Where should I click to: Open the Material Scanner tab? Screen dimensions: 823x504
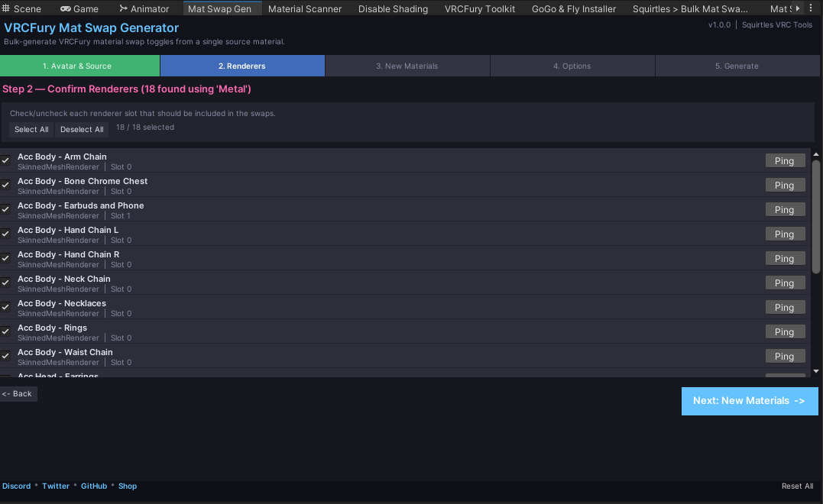pos(304,8)
